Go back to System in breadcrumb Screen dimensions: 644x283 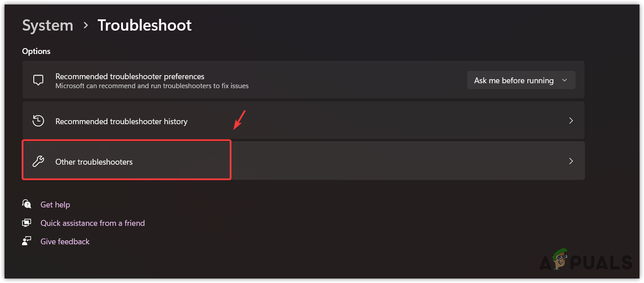click(48, 26)
